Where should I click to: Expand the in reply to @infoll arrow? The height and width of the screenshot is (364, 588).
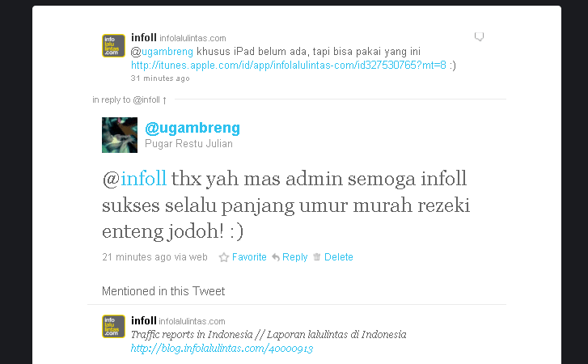coord(164,100)
